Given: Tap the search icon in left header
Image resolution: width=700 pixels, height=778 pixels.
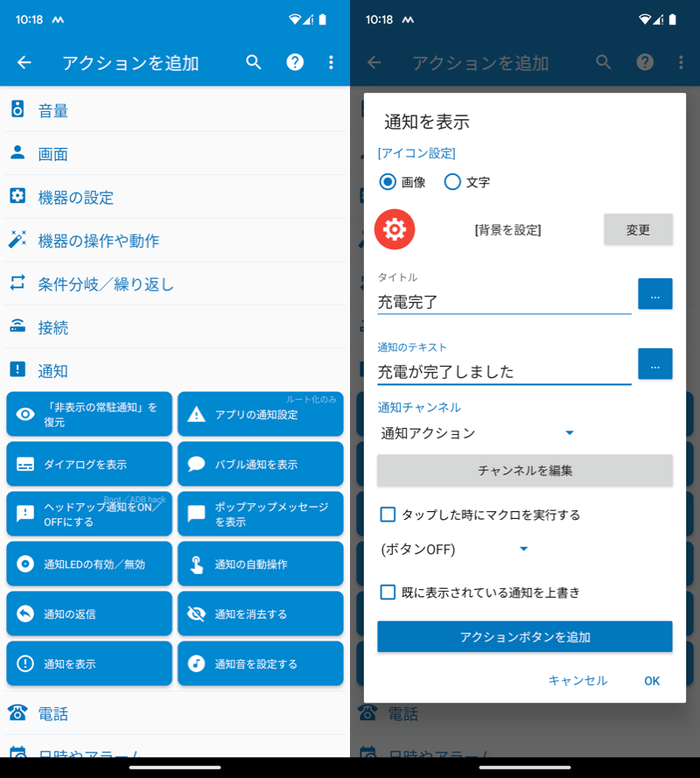Looking at the screenshot, I should point(254,62).
